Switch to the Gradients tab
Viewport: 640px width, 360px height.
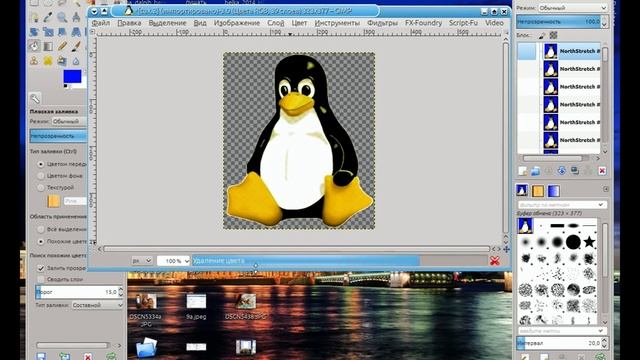[x=553, y=191]
